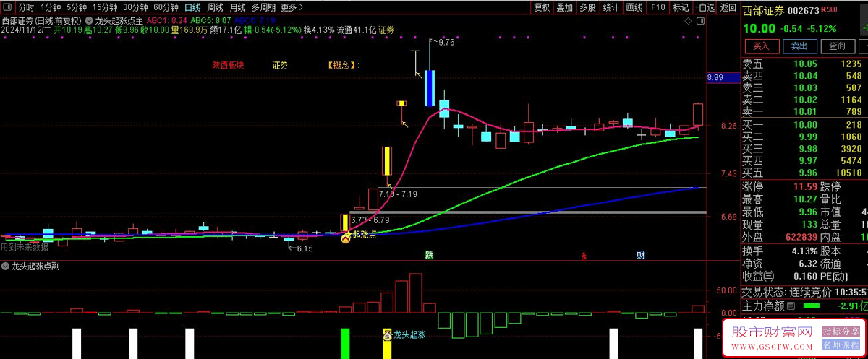Click the 9.76 high price label

coord(446,43)
